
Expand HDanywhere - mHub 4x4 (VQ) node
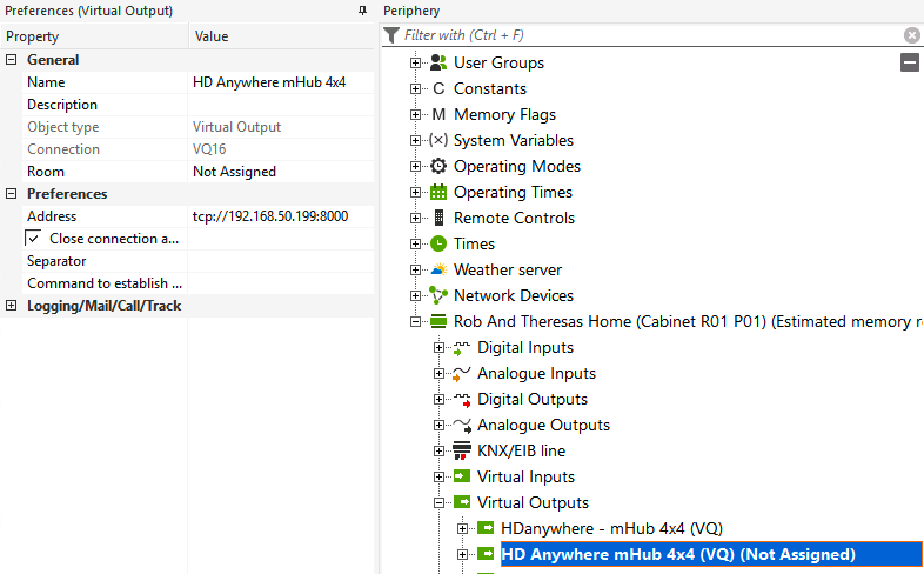click(463, 529)
